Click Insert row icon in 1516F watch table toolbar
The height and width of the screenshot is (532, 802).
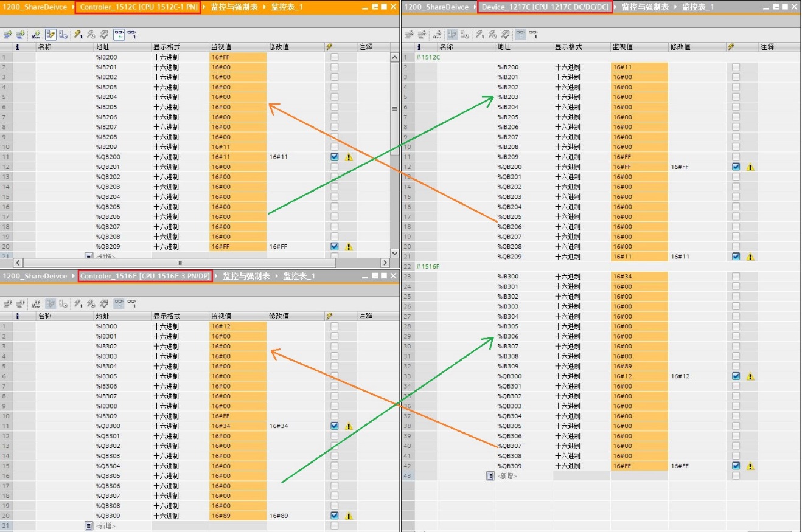pyautogui.click(x=7, y=303)
